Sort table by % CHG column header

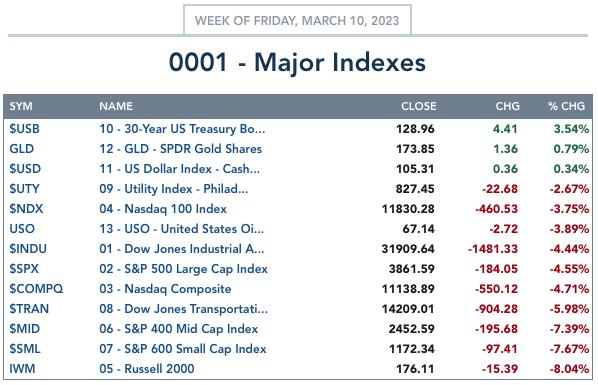coord(566,106)
